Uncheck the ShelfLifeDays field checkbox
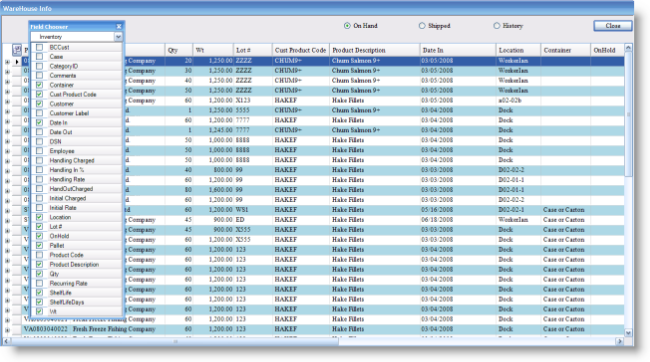 click(39, 302)
